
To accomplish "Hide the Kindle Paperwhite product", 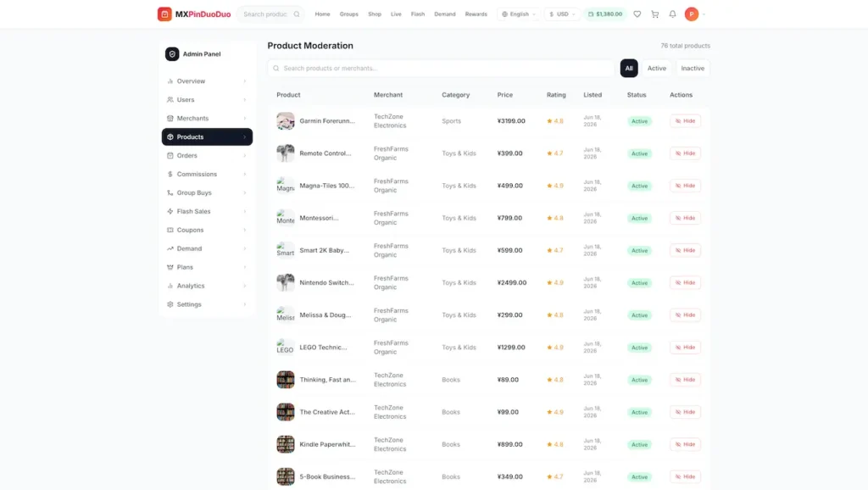I will coord(685,444).
